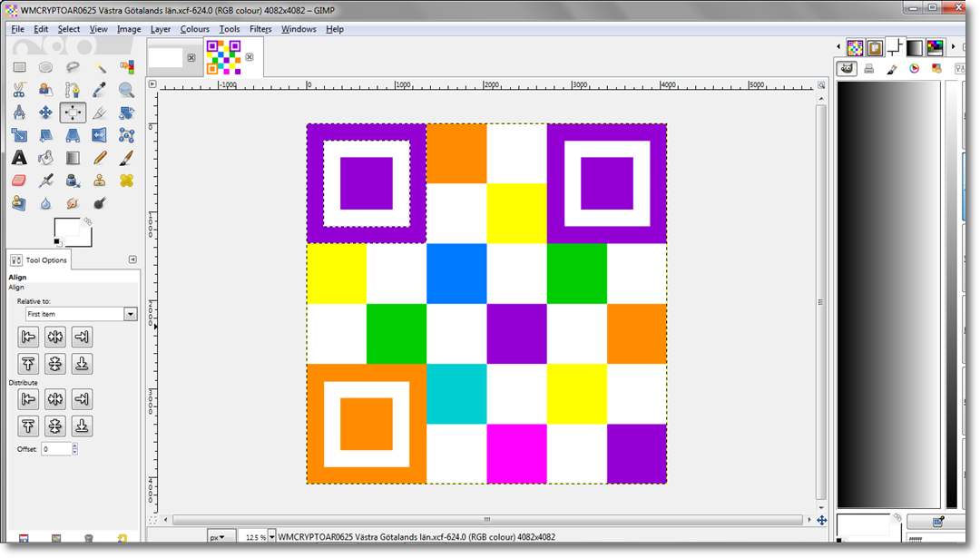Select the Measure compass tool

pyautogui.click(x=19, y=113)
